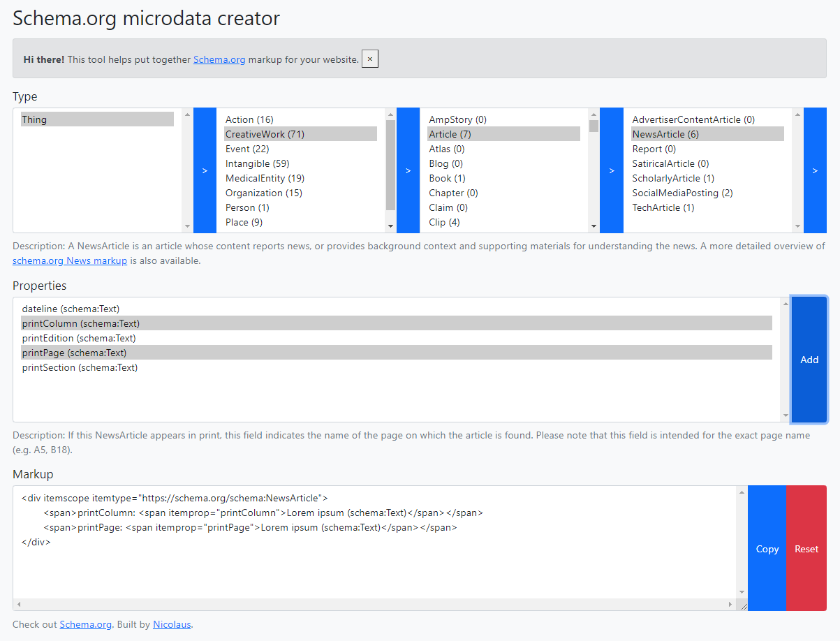Select Article (7) type
840x641 pixels.
click(503, 134)
